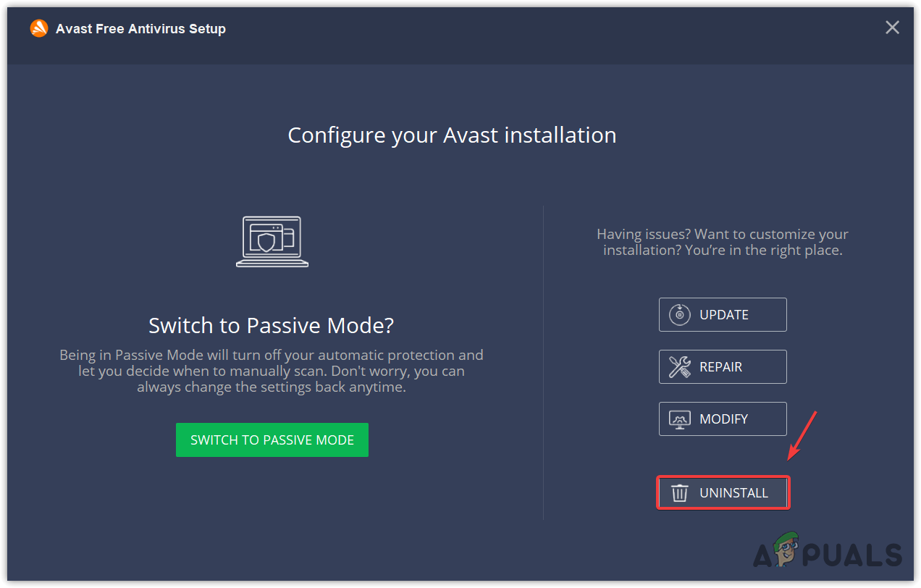Select Uninstall to remove Avast

tap(723, 492)
